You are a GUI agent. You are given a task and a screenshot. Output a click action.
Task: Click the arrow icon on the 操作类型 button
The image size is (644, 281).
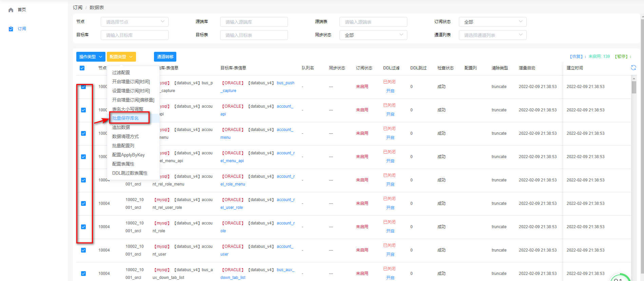pos(100,57)
